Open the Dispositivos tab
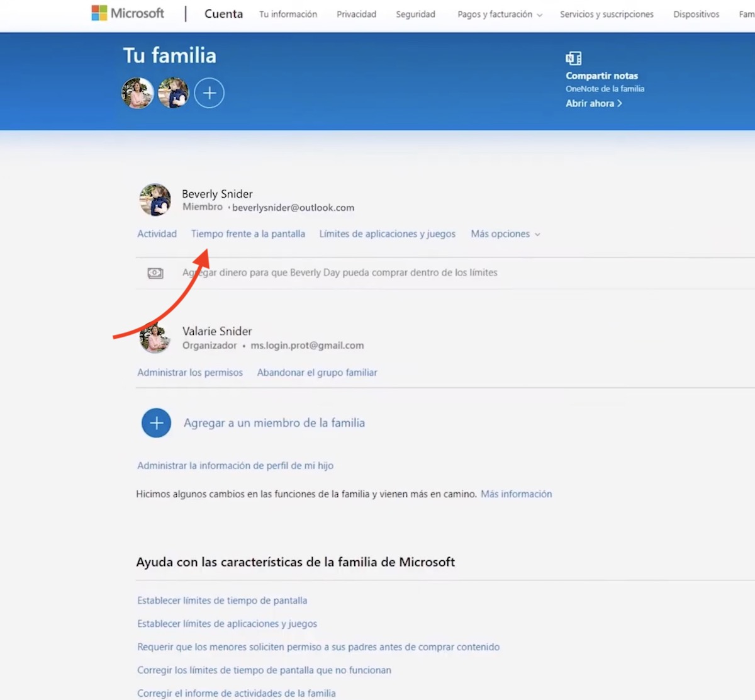 696,14
